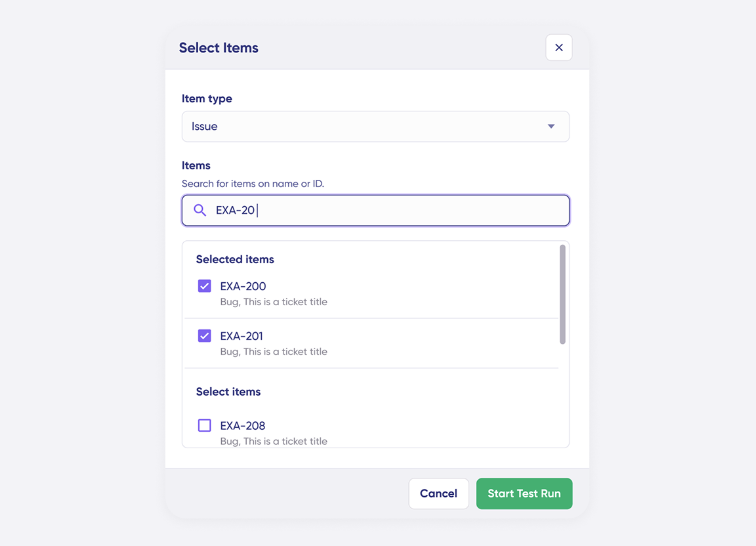This screenshot has height=546, width=756.
Task: Click the magnifying glass search icon
Action: (x=200, y=211)
